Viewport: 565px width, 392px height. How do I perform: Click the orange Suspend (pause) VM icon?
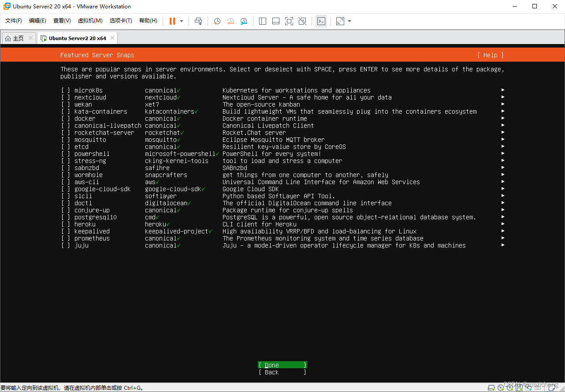(172, 21)
